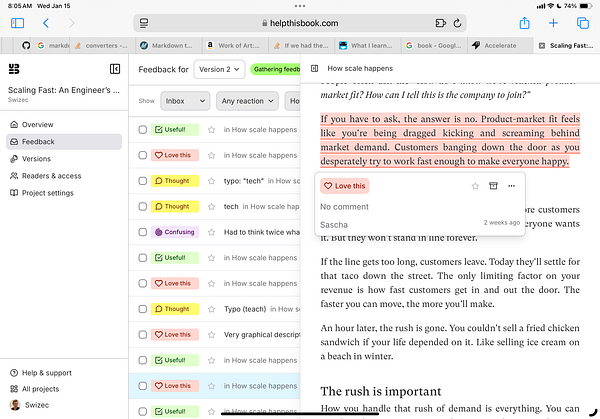Open the Swizec account menu

(x=30, y=405)
